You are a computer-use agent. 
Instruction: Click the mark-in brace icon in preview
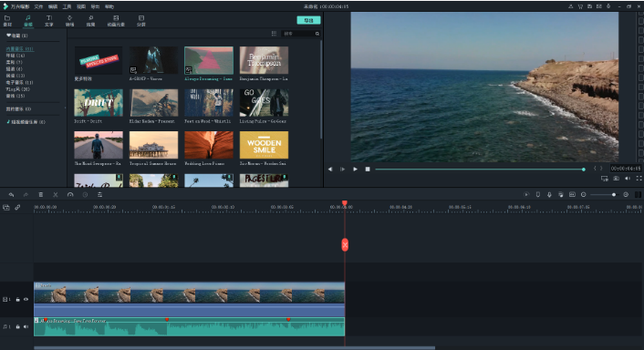[595, 169]
